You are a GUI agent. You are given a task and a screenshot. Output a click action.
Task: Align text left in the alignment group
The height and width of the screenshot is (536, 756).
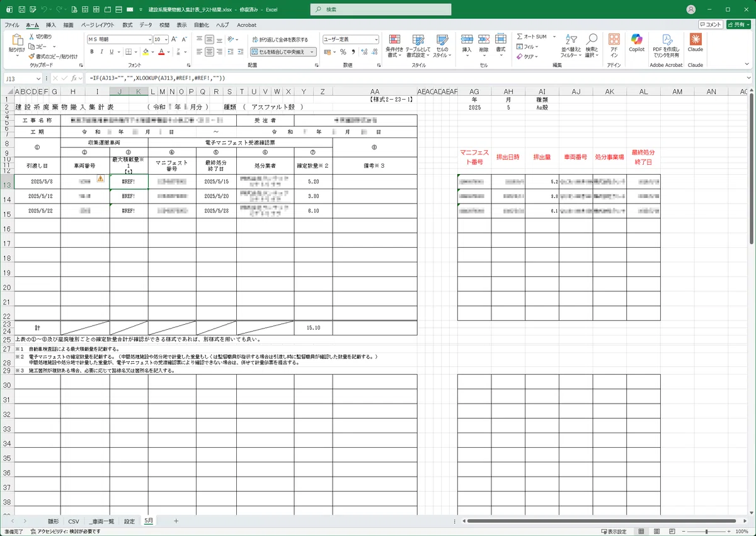point(200,52)
